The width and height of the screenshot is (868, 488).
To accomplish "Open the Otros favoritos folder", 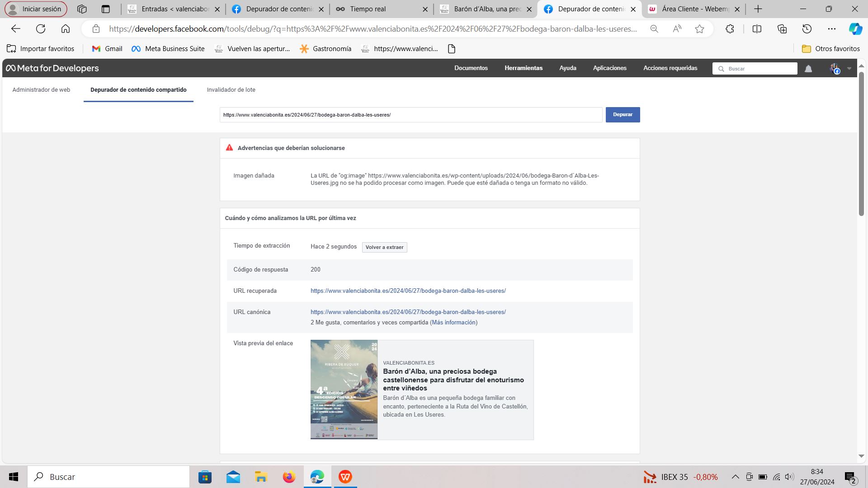I will point(831,49).
